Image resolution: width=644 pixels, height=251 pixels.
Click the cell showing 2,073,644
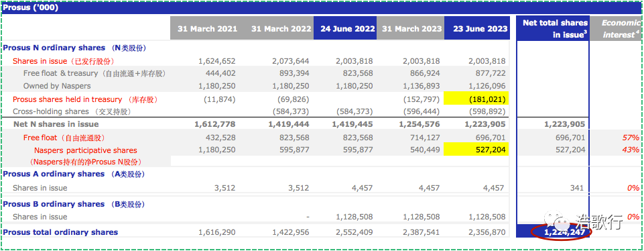290,61
